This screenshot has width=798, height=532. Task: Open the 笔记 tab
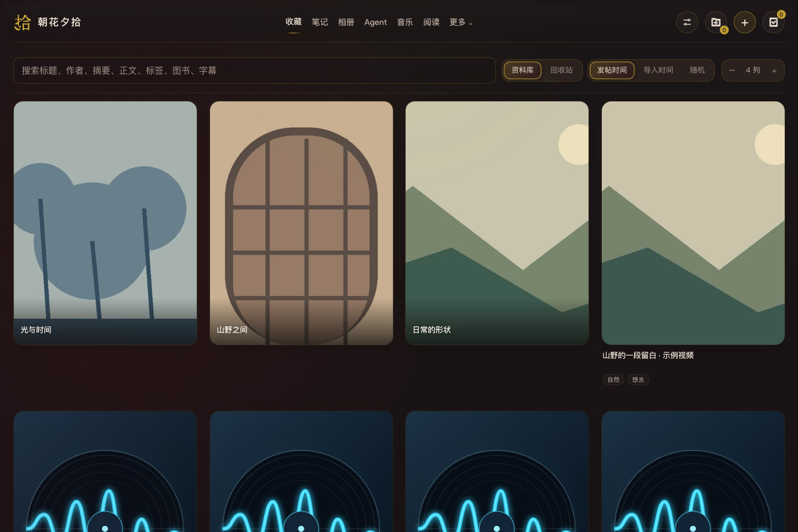(x=320, y=22)
